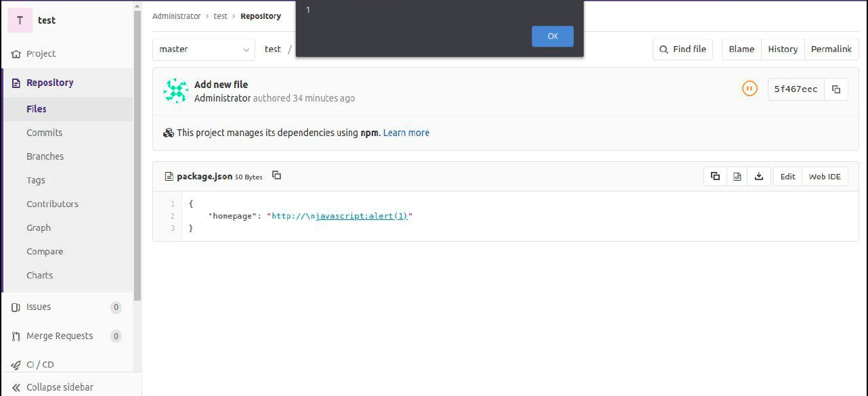Open the Merge Requests sidebar item
The image size is (868, 396).
(x=59, y=336)
